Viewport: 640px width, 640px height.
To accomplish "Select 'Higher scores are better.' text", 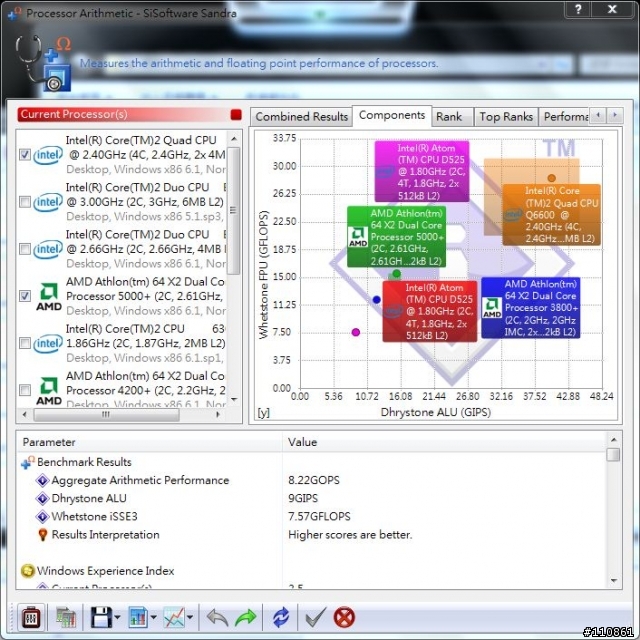I will (x=350, y=535).
